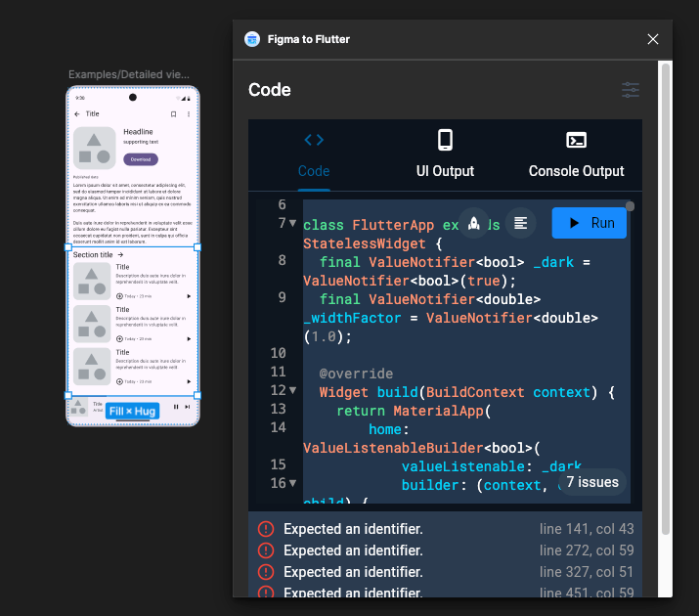
Task: Click the code brackets icon
Action: pos(314,140)
